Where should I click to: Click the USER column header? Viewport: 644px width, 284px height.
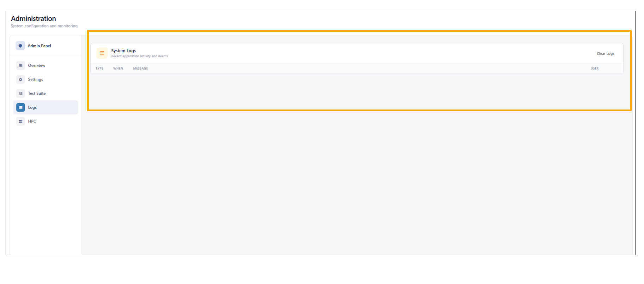[595, 69]
